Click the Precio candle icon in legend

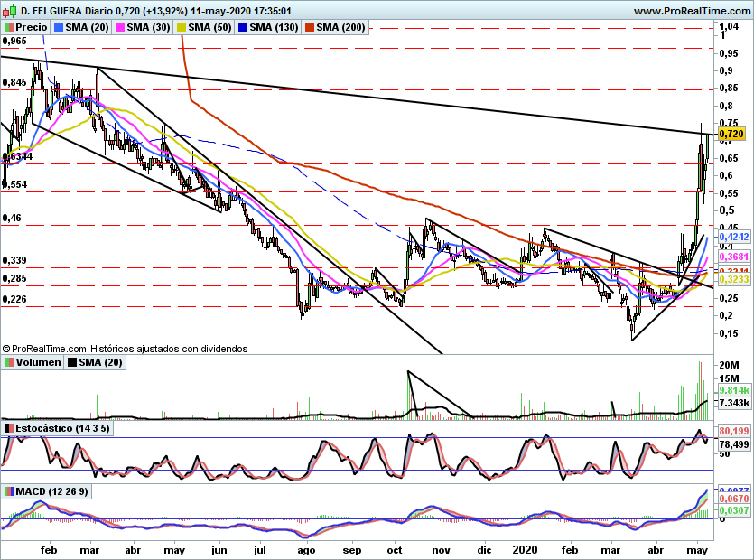(9, 27)
